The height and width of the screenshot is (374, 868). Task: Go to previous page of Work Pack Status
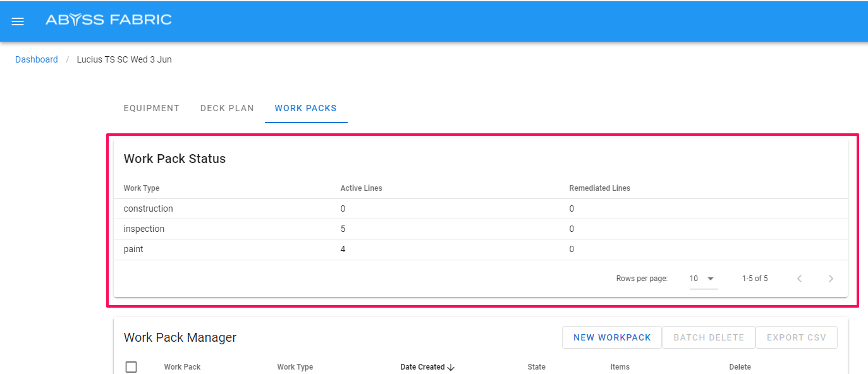(799, 279)
